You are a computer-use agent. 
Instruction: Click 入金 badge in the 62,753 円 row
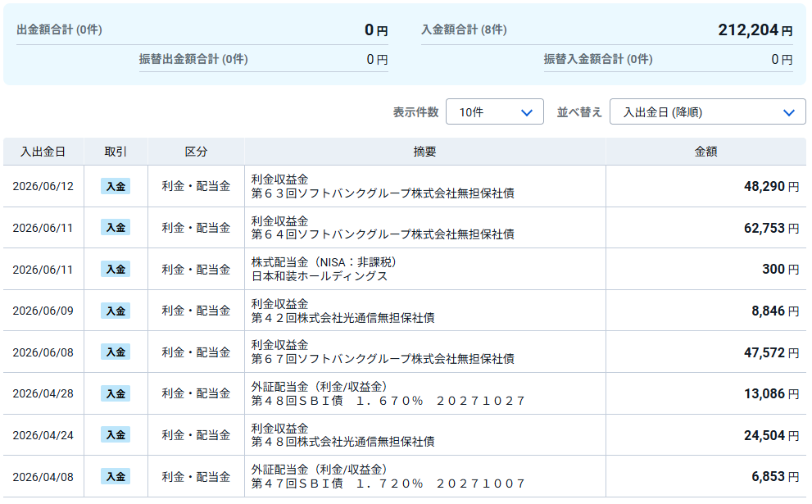click(116, 228)
